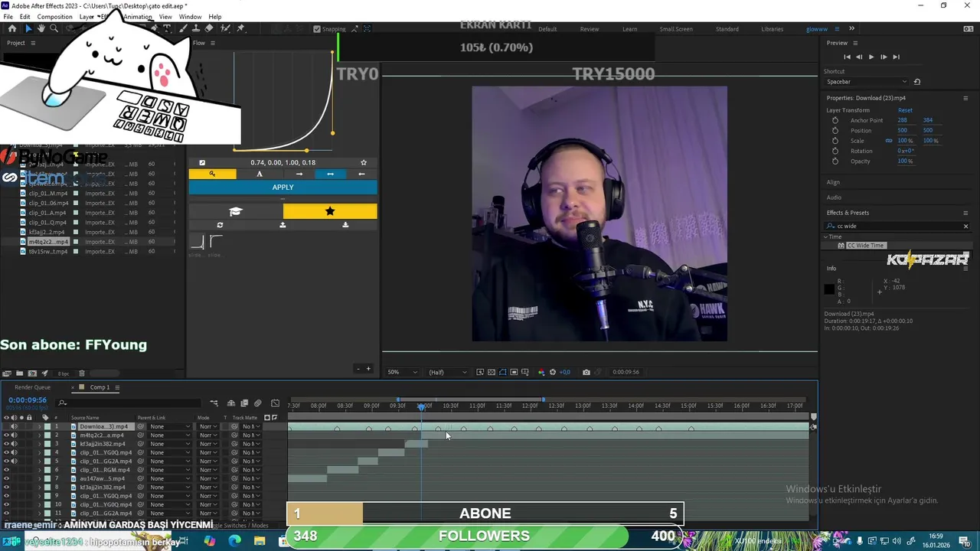Screen dimensions: 980x551
Task: Save curve as favorite with star outline icon
Action: click(x=364, y=162)
